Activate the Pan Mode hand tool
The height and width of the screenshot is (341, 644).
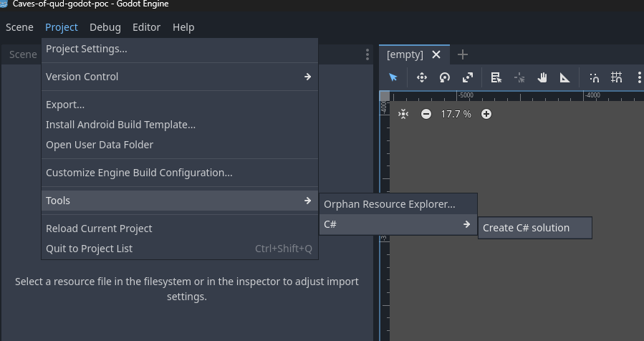pyautogui.click(x=542, y=77)
